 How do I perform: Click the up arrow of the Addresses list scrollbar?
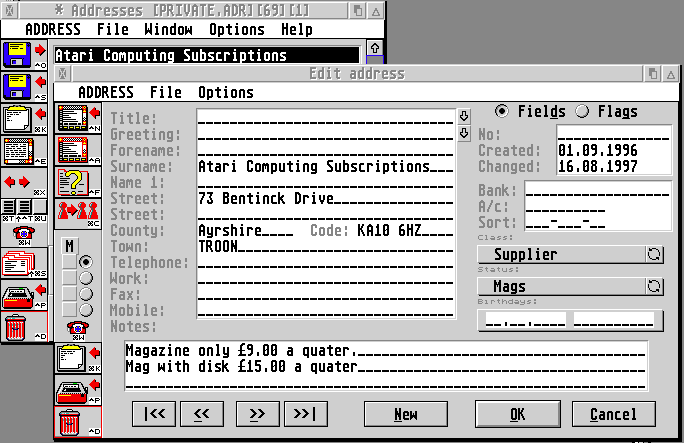pos(375,48)
